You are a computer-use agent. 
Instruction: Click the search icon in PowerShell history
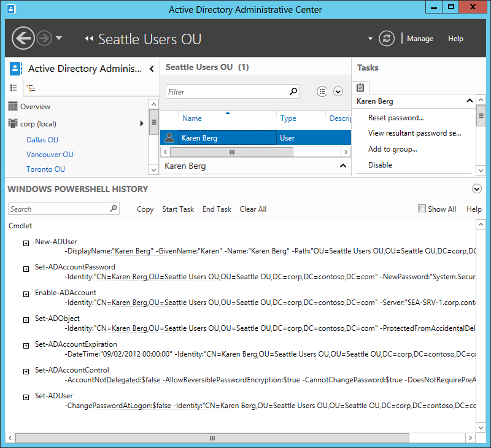pyautogui.click(x=114, y=209)
